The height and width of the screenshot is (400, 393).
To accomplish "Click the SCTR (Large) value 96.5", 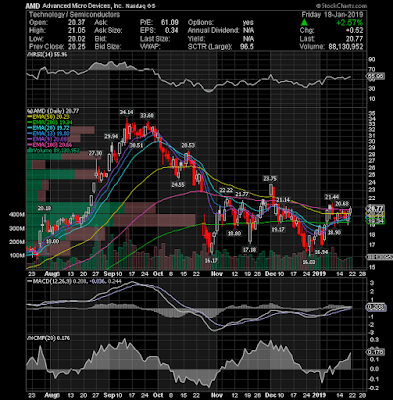I will pyautogui.click(x=247, y=46).
